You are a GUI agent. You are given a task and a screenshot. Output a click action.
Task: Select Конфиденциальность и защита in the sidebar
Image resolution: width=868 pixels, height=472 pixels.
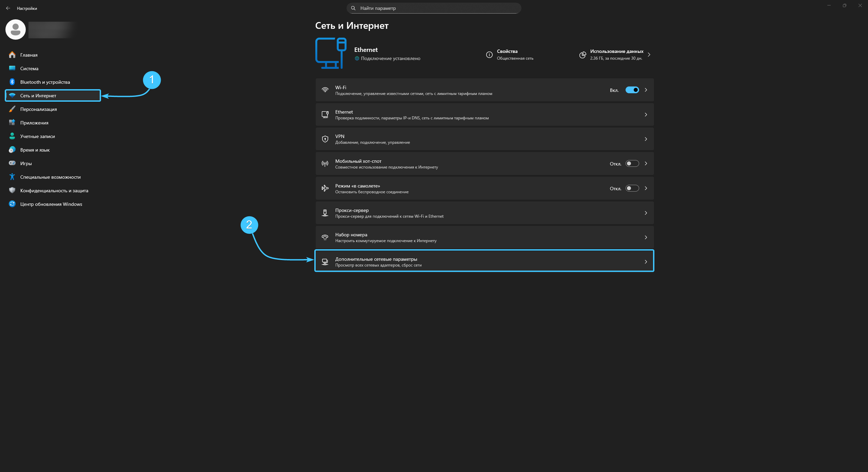point(54,191)
